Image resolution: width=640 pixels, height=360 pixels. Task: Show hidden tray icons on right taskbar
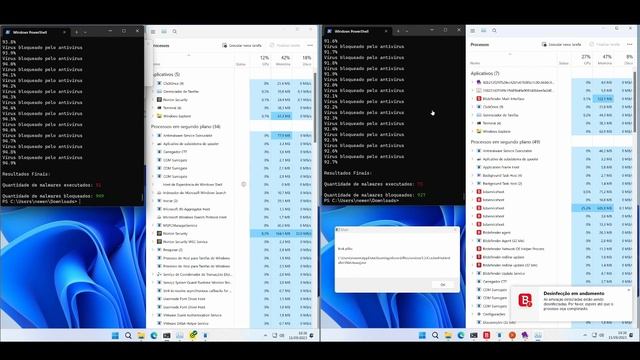point(585,335)
